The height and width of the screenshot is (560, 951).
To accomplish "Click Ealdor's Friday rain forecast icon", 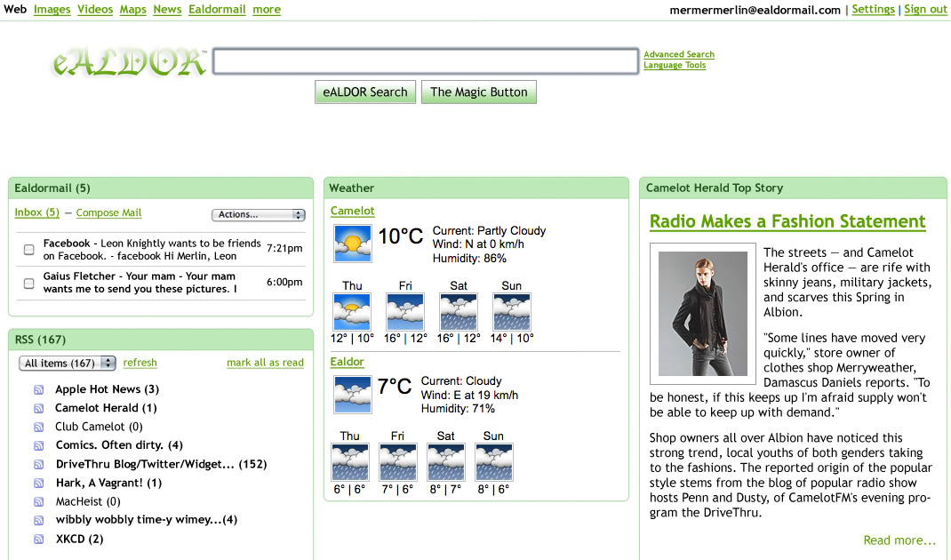I will [x=398, y=462].
